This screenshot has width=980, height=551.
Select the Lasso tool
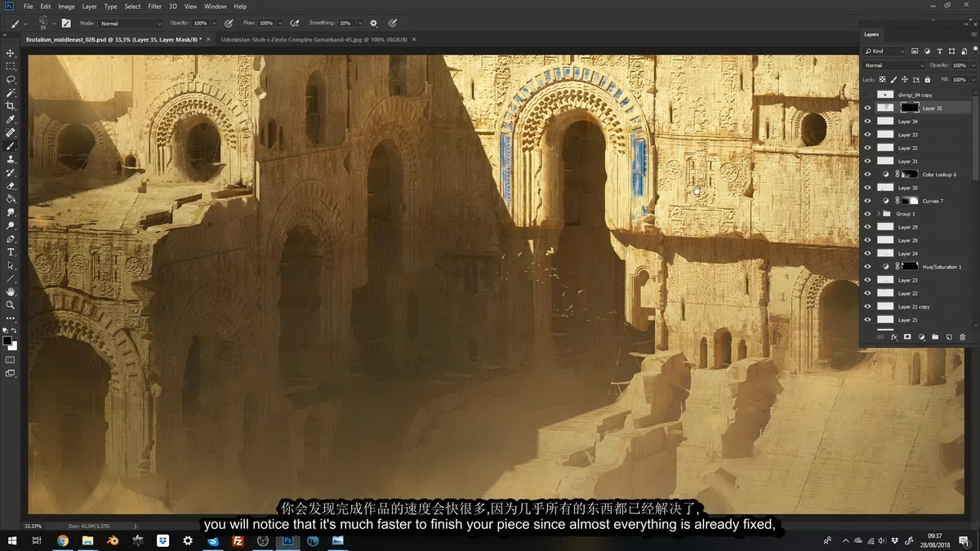11,79
